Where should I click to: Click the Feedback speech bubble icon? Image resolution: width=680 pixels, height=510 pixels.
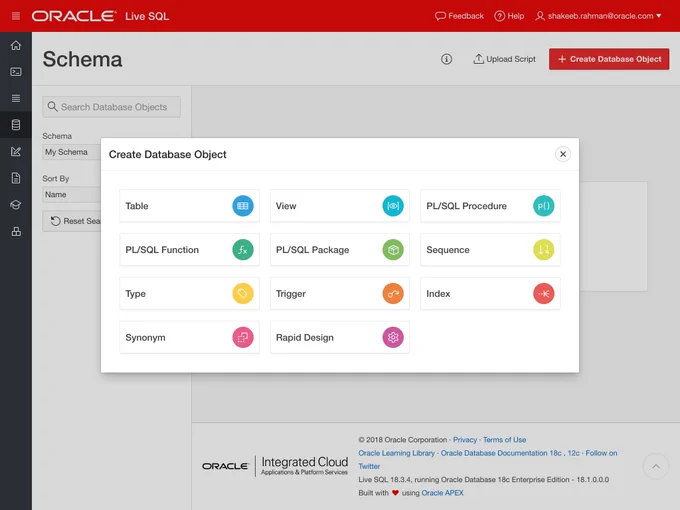[440, 16]
